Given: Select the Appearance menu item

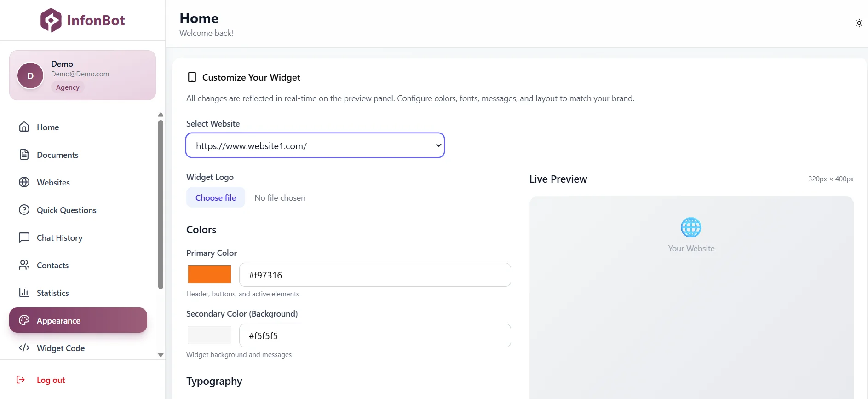Looking at the screenshot, I should tap(78, 320).
